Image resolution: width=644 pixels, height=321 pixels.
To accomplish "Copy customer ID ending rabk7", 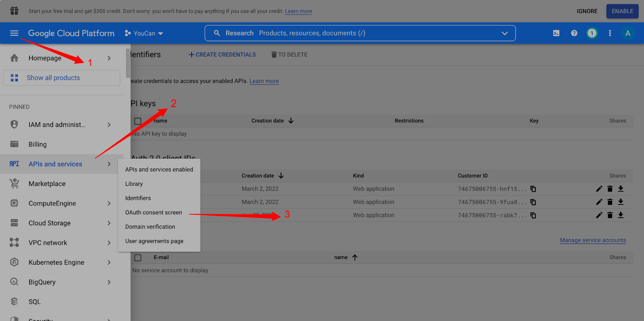I will 533,215.
